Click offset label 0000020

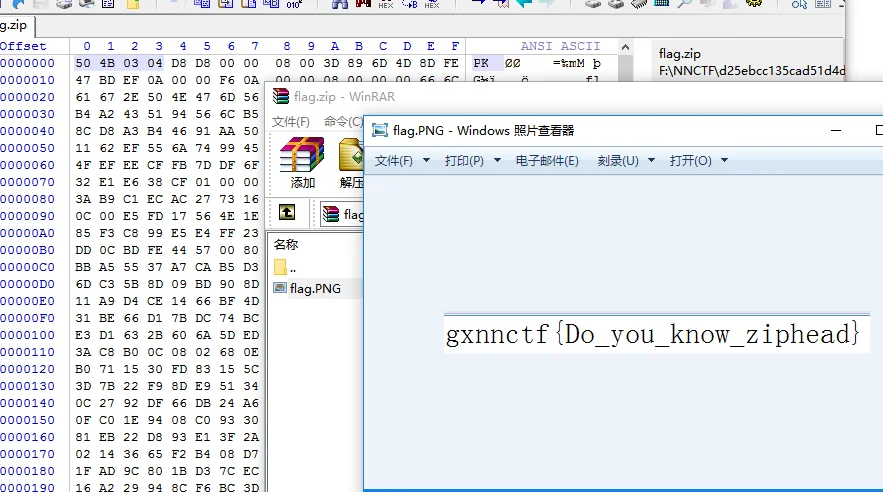[27, 97]
